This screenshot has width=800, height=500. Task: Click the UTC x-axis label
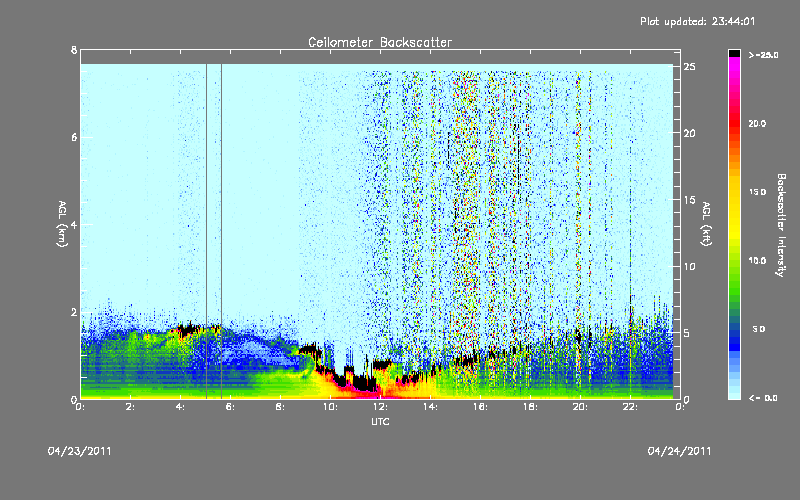coord(380,421)
